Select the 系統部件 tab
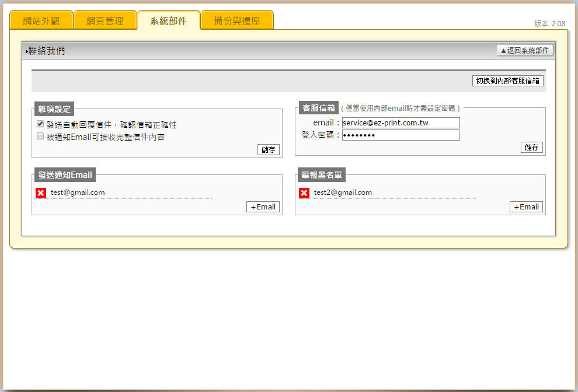 [x=169, y=21]
